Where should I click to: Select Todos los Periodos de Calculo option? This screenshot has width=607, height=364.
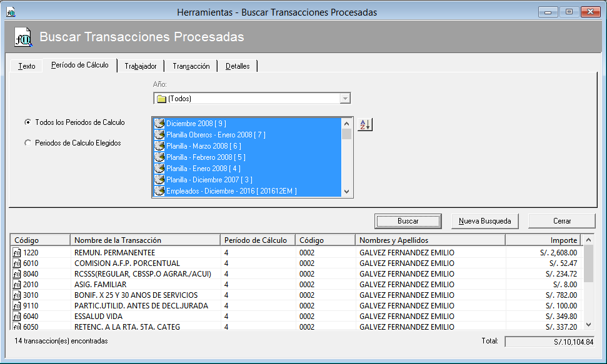[28, 122]
